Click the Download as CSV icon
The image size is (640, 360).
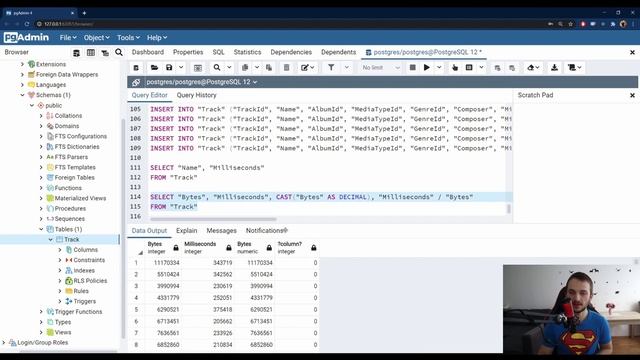[554, 68]
